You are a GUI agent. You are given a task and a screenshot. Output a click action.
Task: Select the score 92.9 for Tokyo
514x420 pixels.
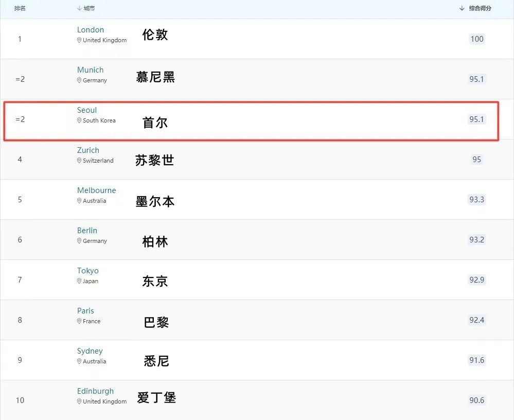coord(476,279)
